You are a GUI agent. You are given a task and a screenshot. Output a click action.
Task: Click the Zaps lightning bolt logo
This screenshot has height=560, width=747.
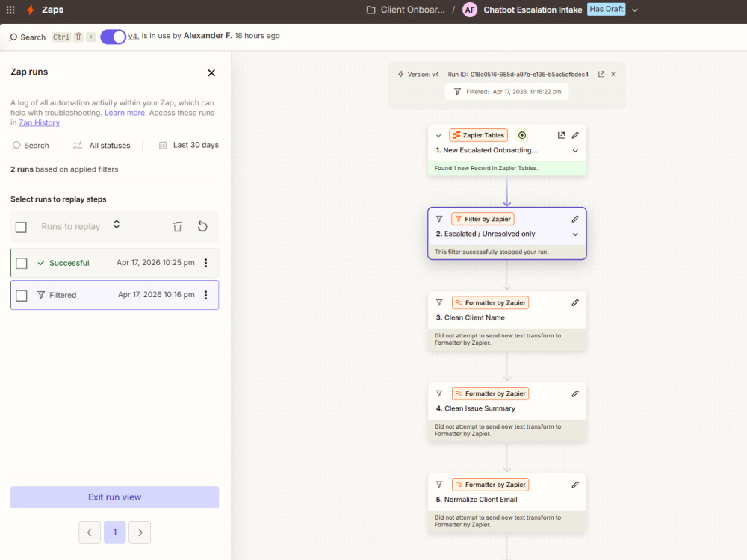[31, 10]
